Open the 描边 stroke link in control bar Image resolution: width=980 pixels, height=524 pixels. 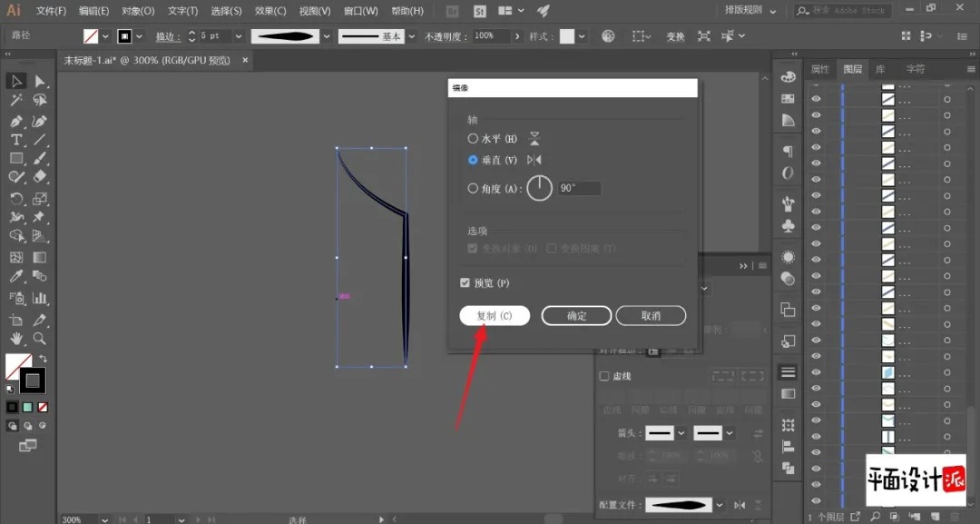point(168,37)
